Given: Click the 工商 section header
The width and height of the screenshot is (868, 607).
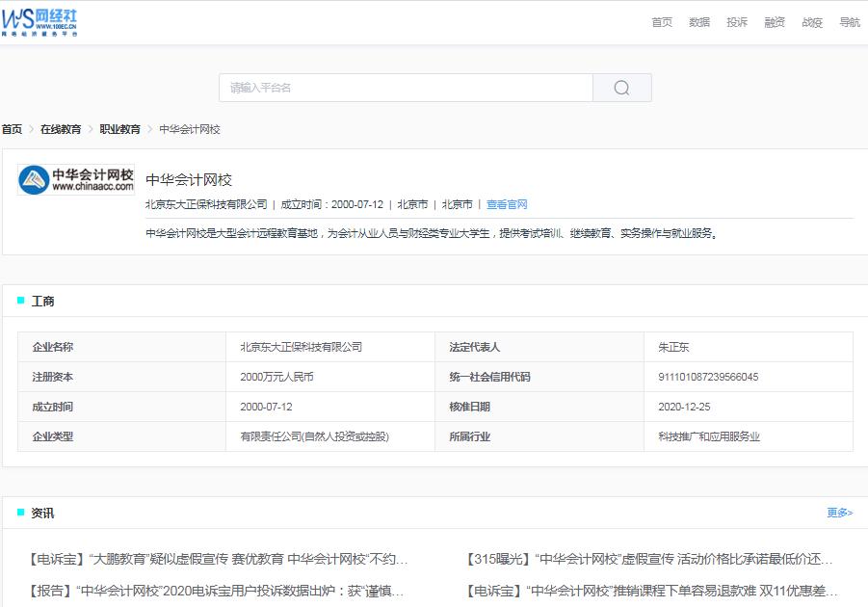Looking at the screenshot, I should click(43, 301).
